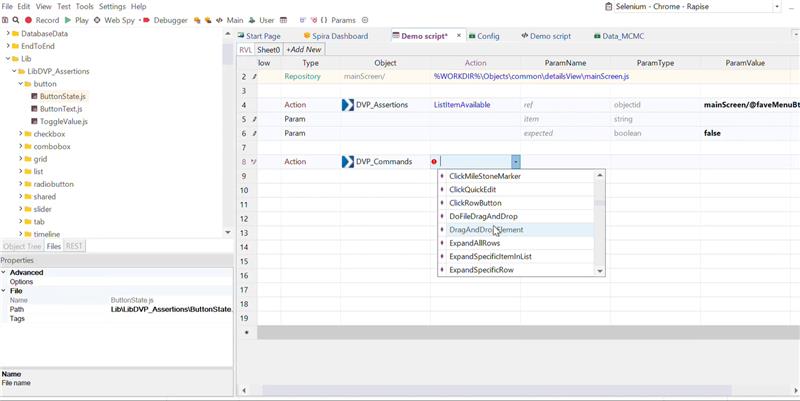The image size is (800, 401).
Task: Open the User functions file
Action: click(x=262, y=20)
